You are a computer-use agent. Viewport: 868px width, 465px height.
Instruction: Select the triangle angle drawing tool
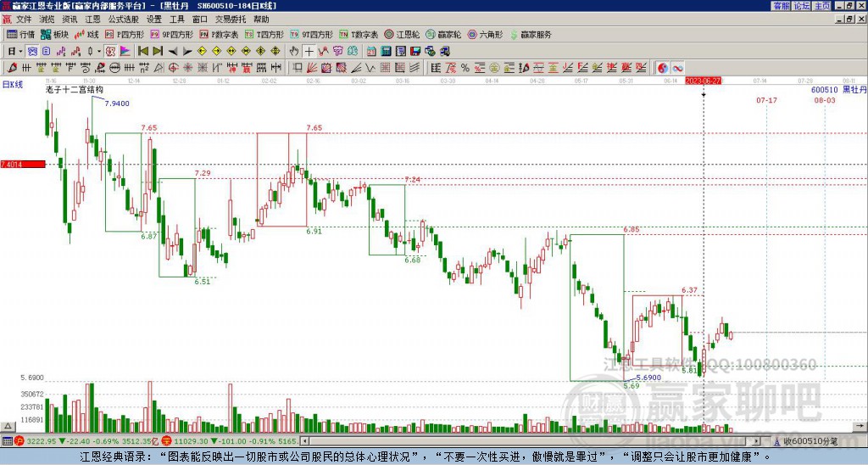tap(159, 68)
